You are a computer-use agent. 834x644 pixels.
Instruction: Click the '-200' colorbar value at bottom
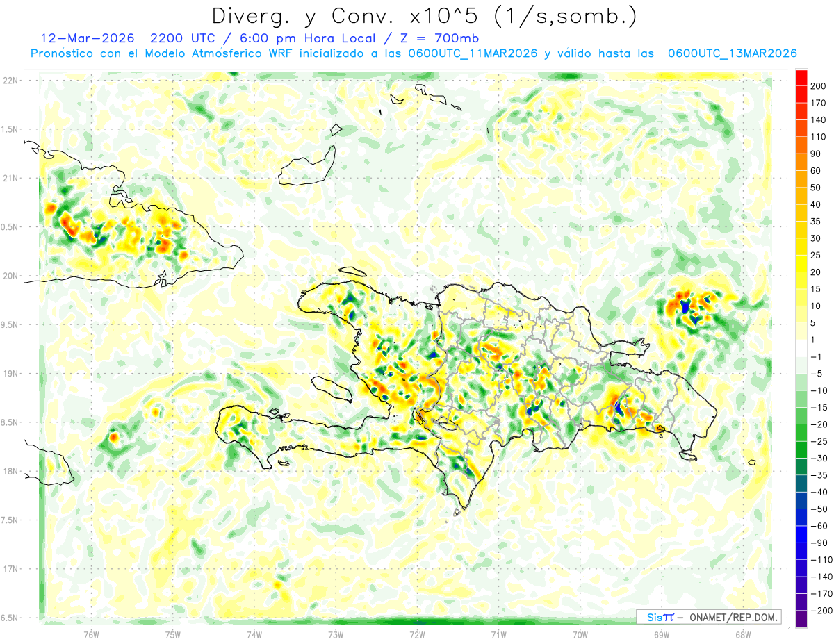click(821, 611)
